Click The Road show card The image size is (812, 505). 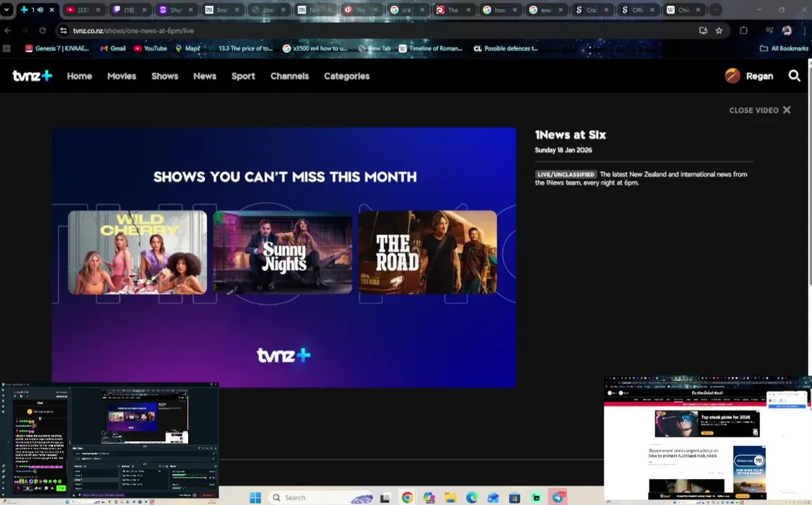[427, 252]
